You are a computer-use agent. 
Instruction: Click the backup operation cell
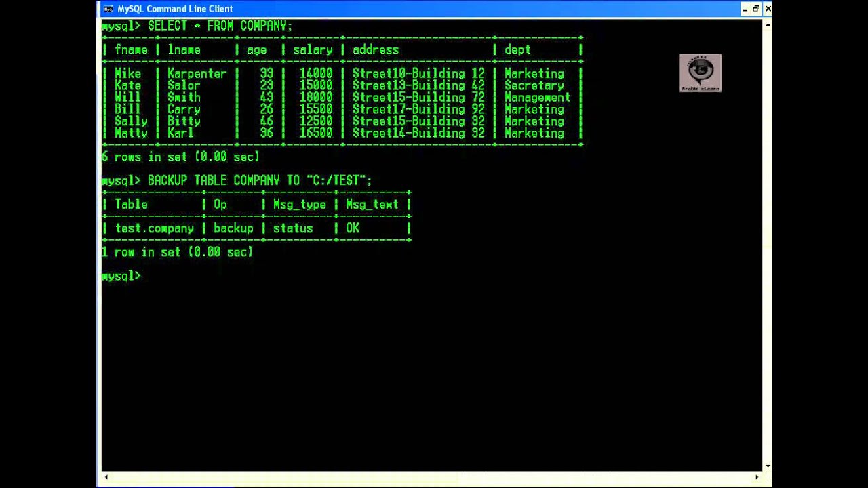pyautogui.click(x=233, y=228)
